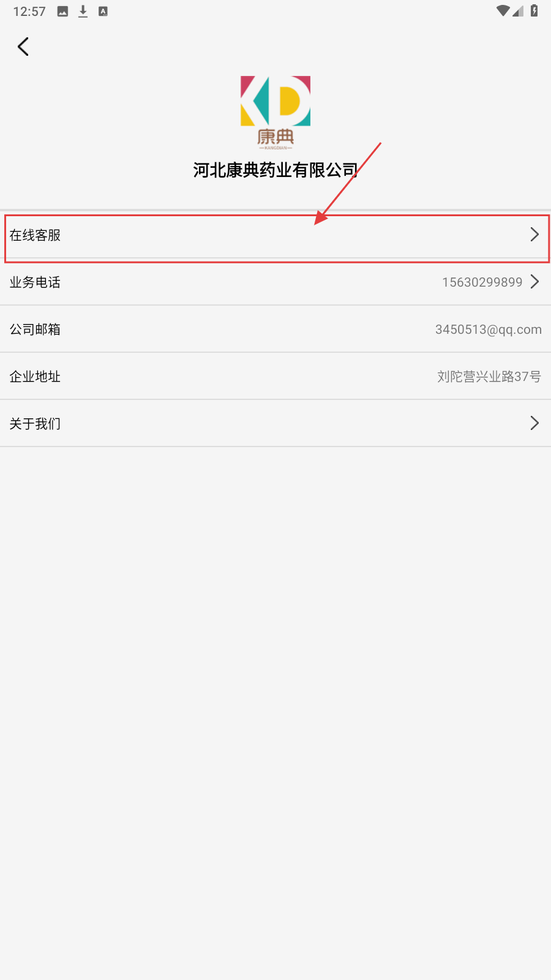551x980 pixels.
Task: Open the 在线客服 row
Action: pyautogui.click(x=275, y=235)
